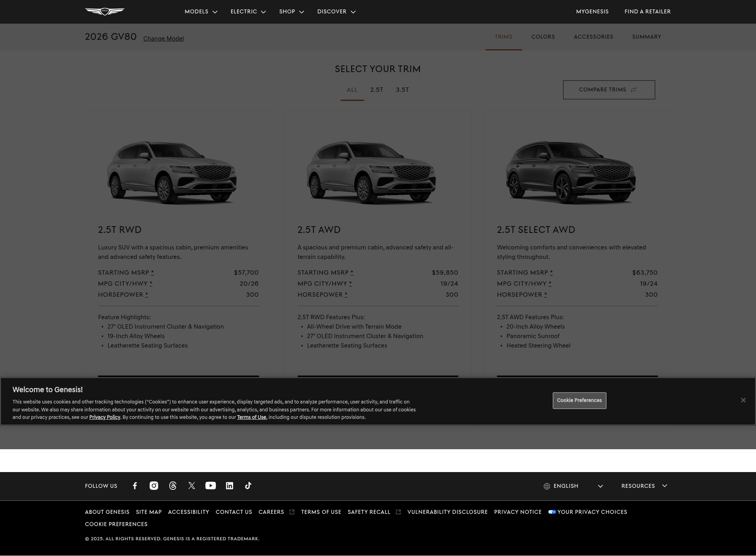Click the 2.5T Select AWD vehicle image

pos(571,172)
